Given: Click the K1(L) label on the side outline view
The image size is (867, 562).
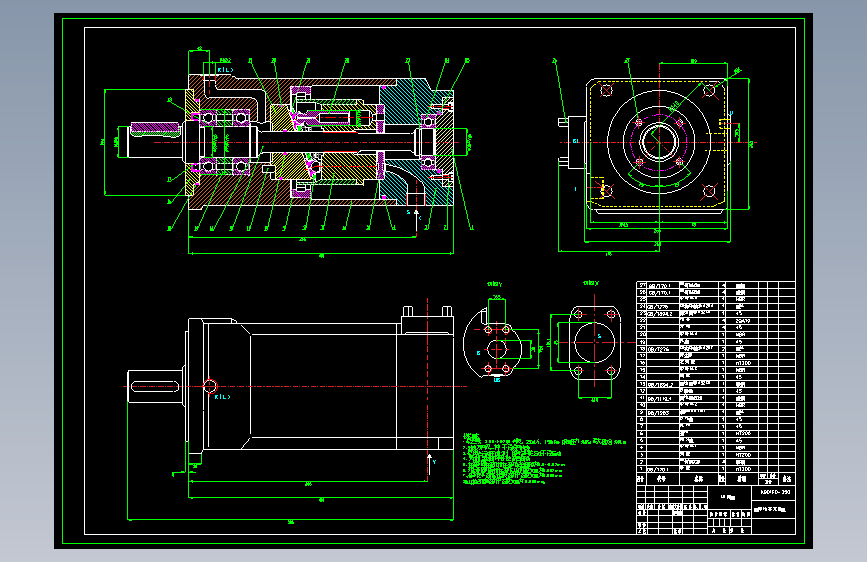Looking at the screenshot, I should click(222, 397).
